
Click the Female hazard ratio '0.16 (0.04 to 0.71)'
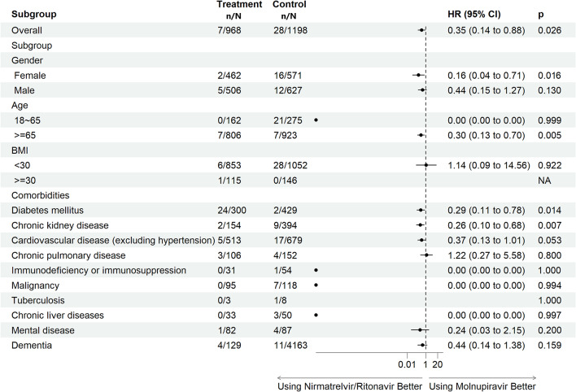pyautogui.click(x=486, y=76)
